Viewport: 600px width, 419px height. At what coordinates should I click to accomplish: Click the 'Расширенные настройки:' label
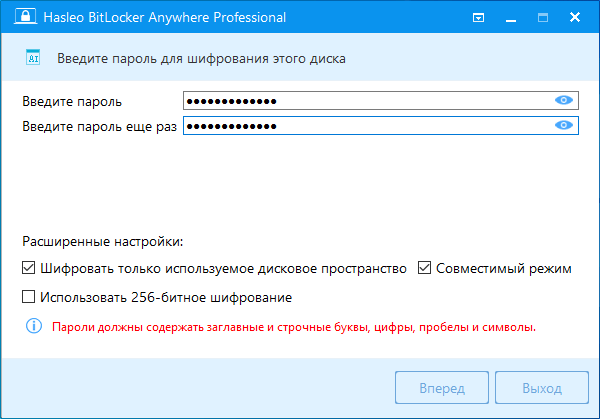tap(103, 241)
